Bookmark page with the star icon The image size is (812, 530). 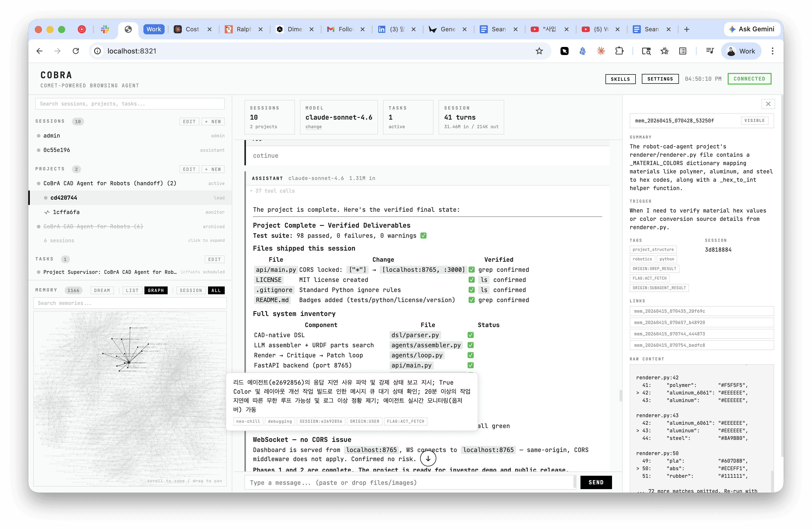pyautogui.click(x=539, y=51)
